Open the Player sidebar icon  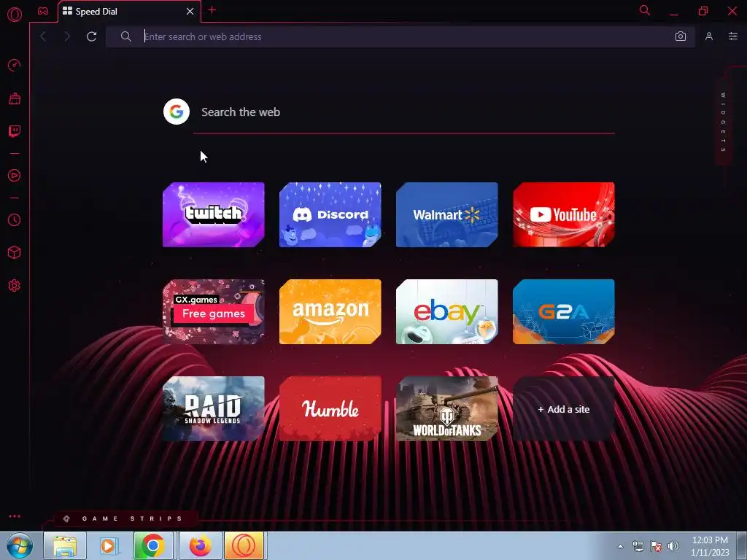click(x=15, y=176)
